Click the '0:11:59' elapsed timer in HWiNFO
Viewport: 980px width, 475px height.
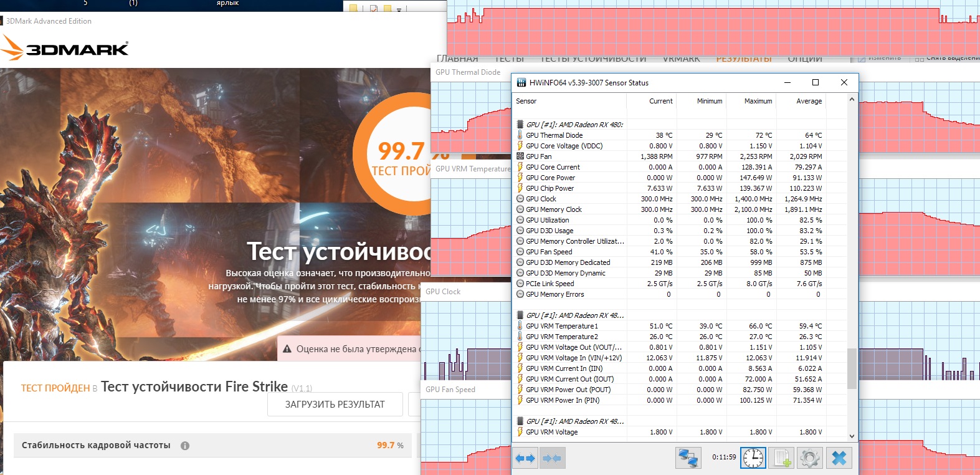pyautogui.click(x=724, y=457)
